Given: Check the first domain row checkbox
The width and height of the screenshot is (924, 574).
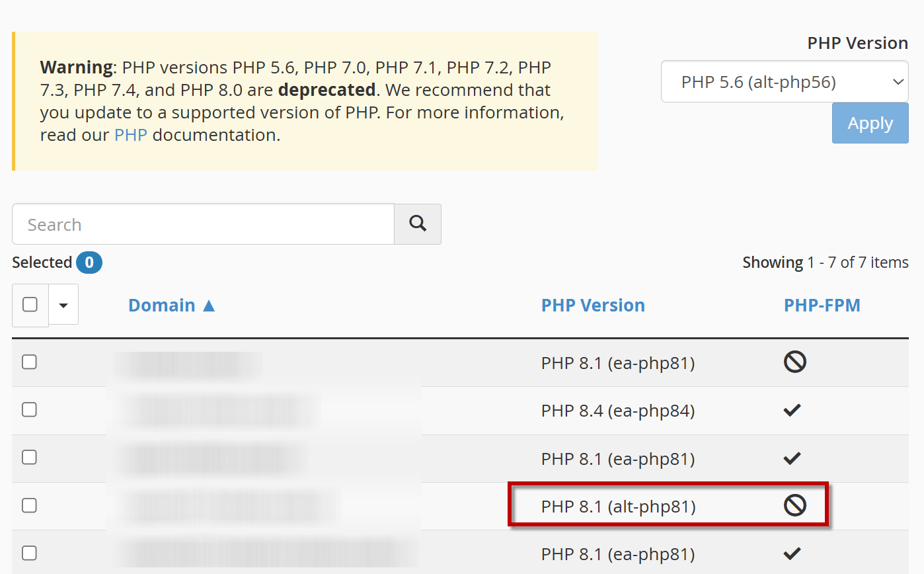Looking at the screenshot, I should 29,362.
